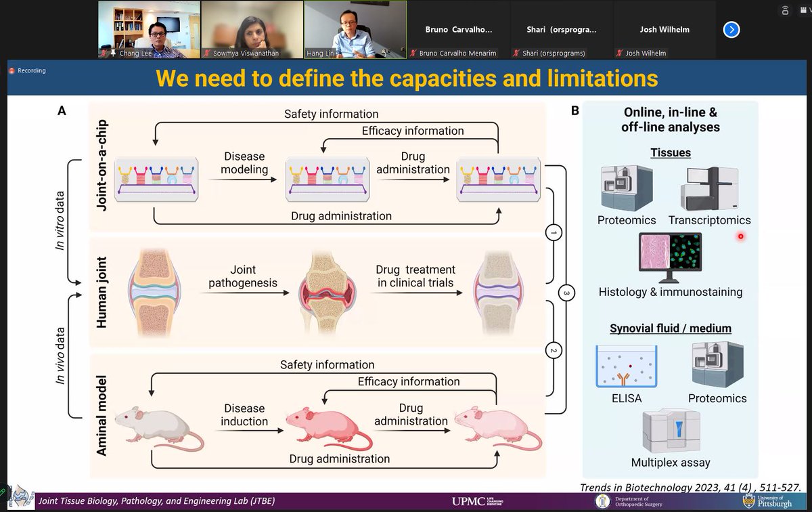Click the 'Synovial fluid / medium' heading

coord(670,328)
